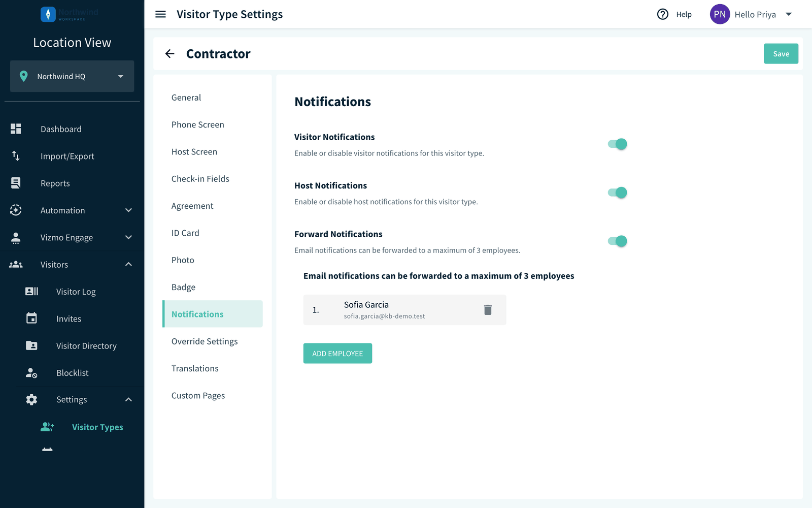Expand the Automation submenu chevron
Image resolution: width=812 pixels, height=508 pixels.
tap(128, 210)
